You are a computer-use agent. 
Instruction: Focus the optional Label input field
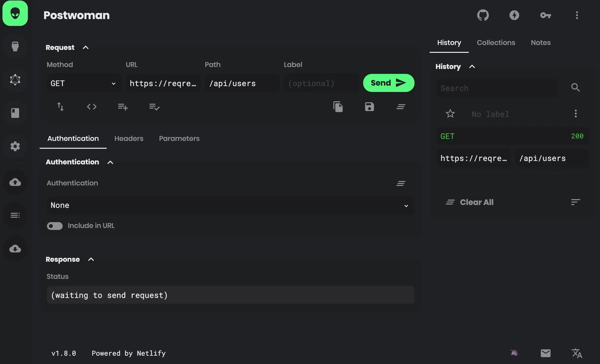(x=321, y=83)
